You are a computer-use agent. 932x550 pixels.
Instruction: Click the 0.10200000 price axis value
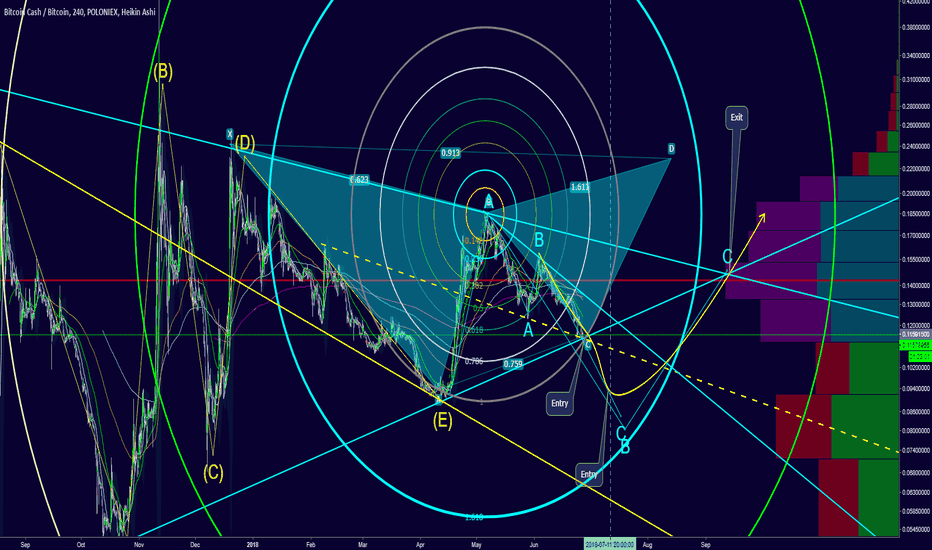click(916, 368)
